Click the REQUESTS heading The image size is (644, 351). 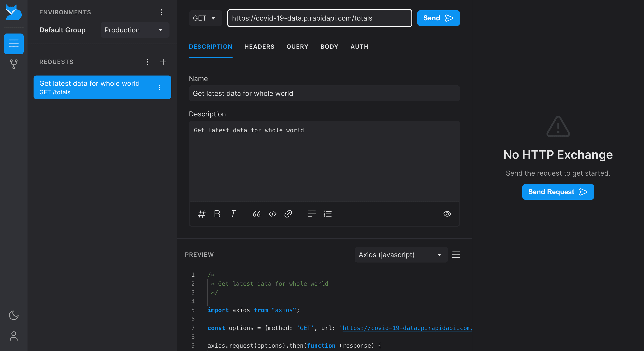coord(56,62)
